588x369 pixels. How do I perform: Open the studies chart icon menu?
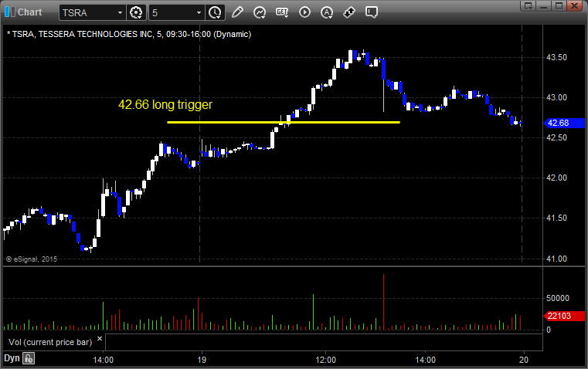260,12
